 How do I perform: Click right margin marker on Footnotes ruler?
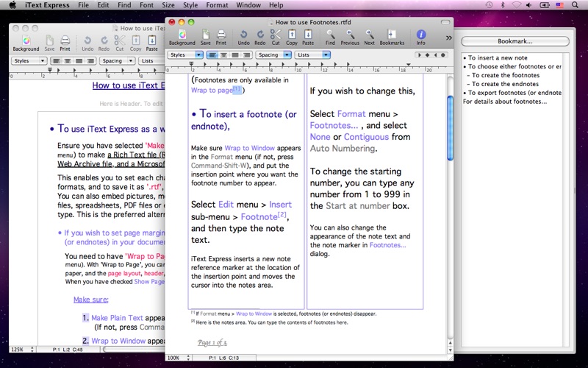pos(409,65)
